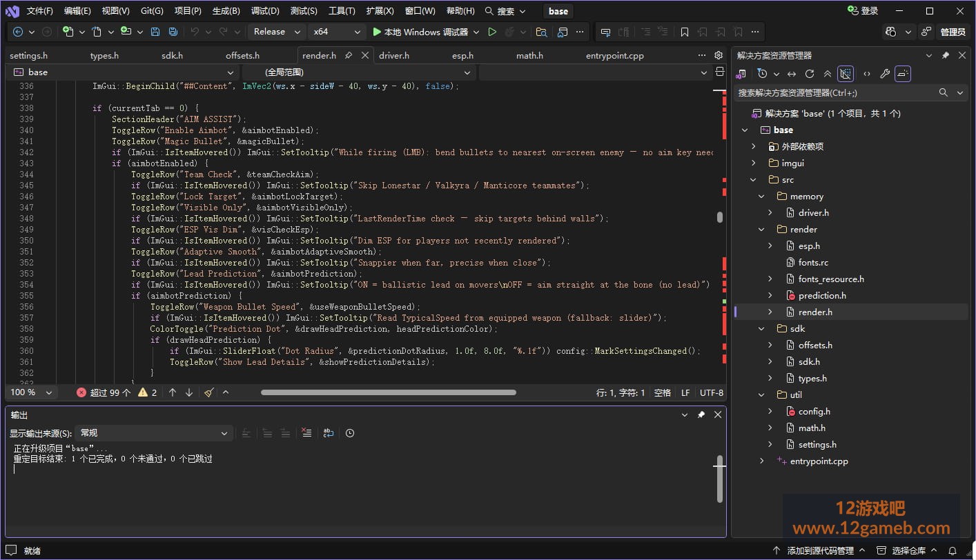The width and height of the screenshot is (976, 560).
Task: Start without debugging using the hollow green arrow
Action: [x=492, y=32]
